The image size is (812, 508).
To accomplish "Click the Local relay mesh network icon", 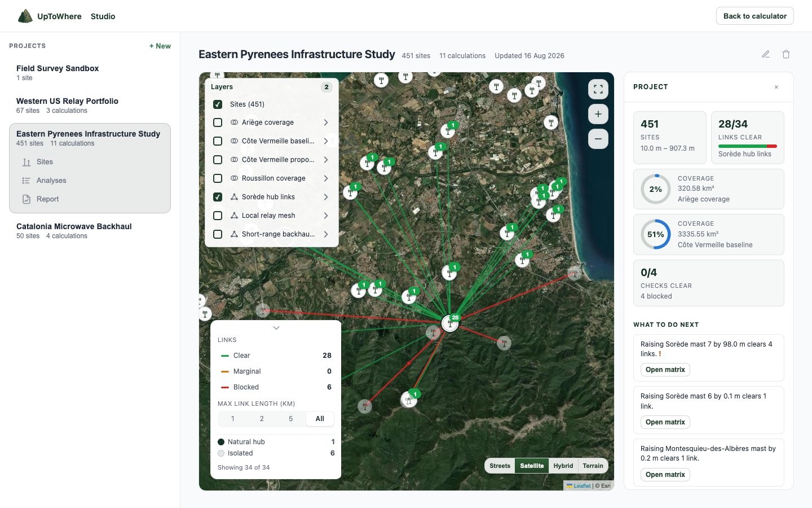I will point(234,216).
